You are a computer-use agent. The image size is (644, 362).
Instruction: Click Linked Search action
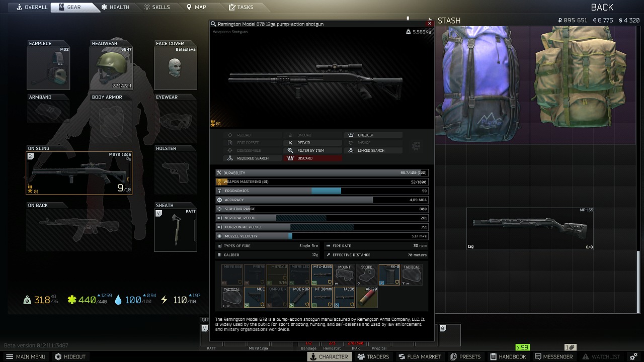373,150
